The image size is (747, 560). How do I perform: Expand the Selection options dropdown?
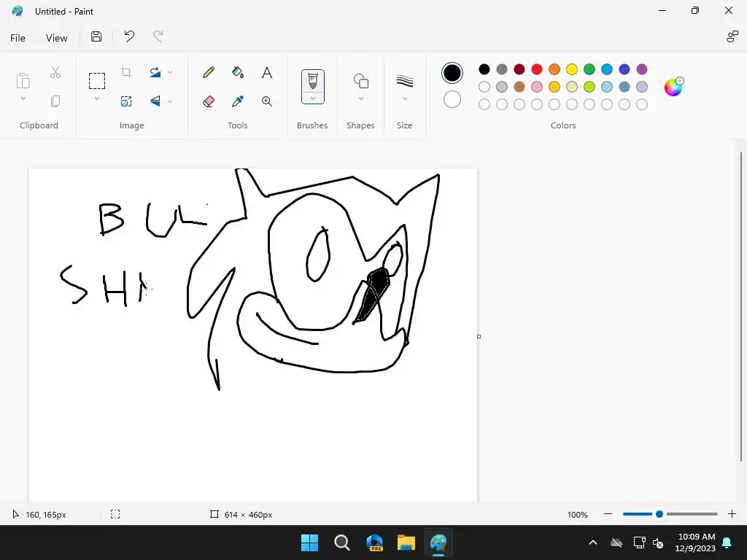(97, 98)
